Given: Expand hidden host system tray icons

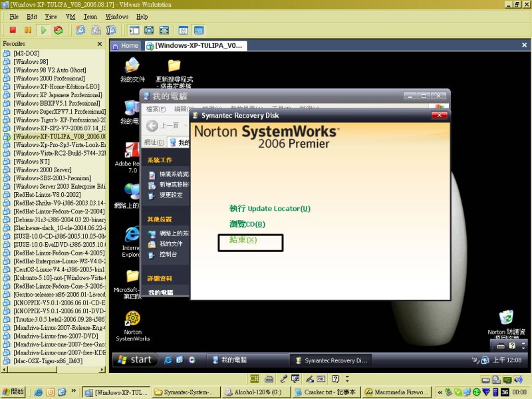Looking at the screenshot, I should pyautogui.click(x=440, y=392).
